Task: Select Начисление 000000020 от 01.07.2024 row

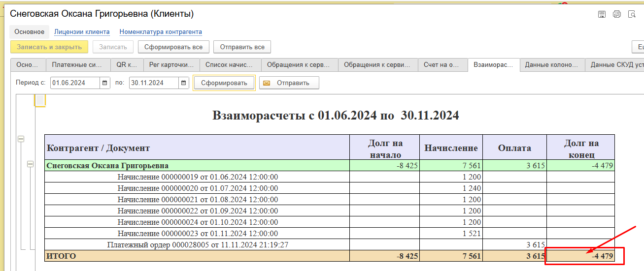Action: click(330, 188)
